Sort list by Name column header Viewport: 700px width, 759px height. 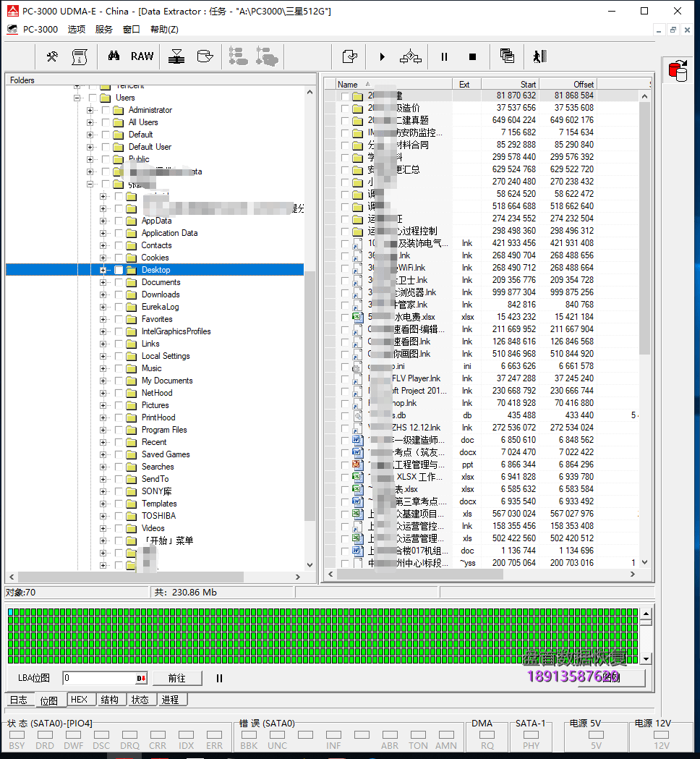[x=394, y=84]
